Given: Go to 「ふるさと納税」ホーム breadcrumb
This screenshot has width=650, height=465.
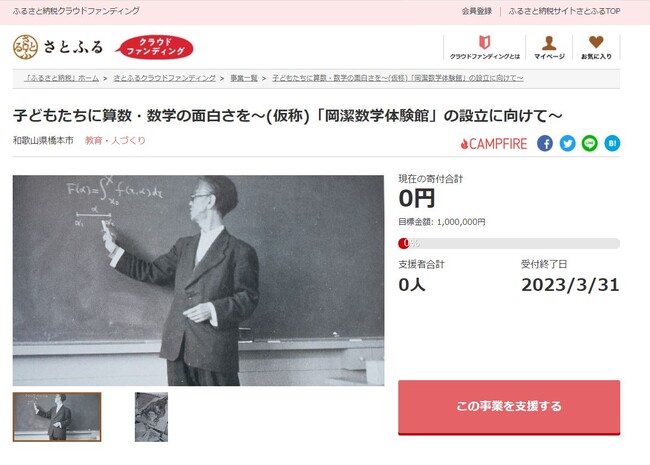Looking at the screenshot, I should [61, 78].
